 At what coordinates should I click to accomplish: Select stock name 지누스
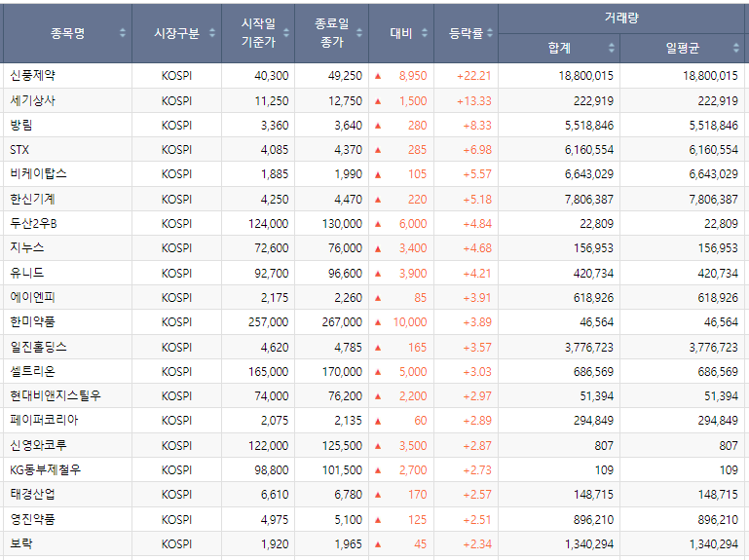(x=26, y=248)
